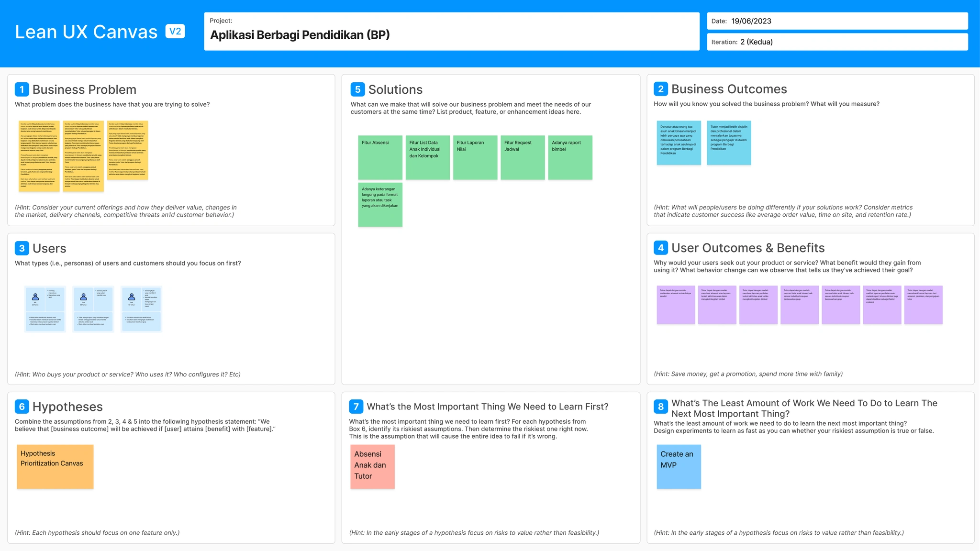Click the Iteration field showing 2 (Kedua)

point(837,42)
